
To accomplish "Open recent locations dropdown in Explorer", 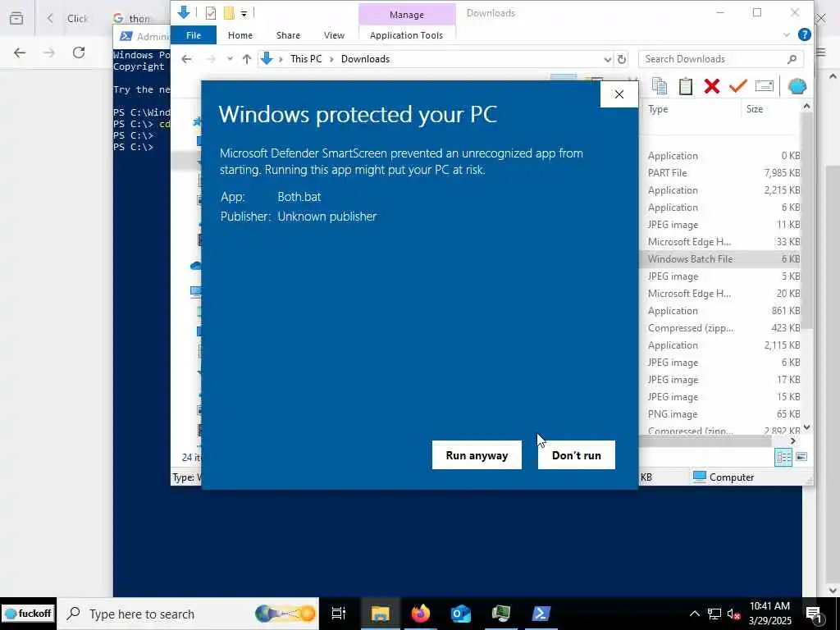I will (x=230, y=59).
